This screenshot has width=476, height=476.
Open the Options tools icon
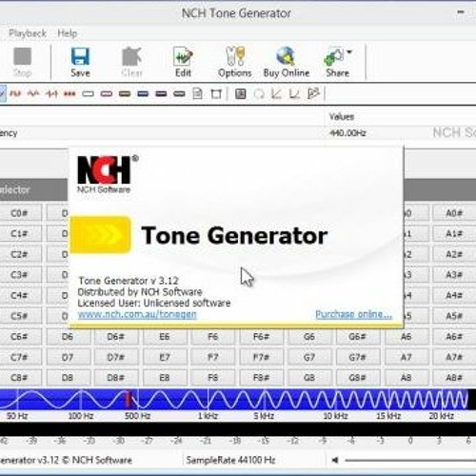click(x=235, y=56)
